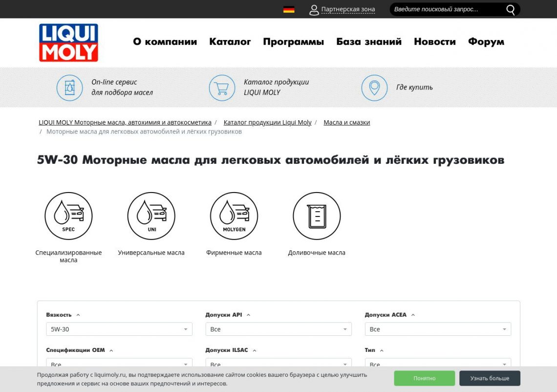Open On-line сервис для подбора масел link

(122, 87)
